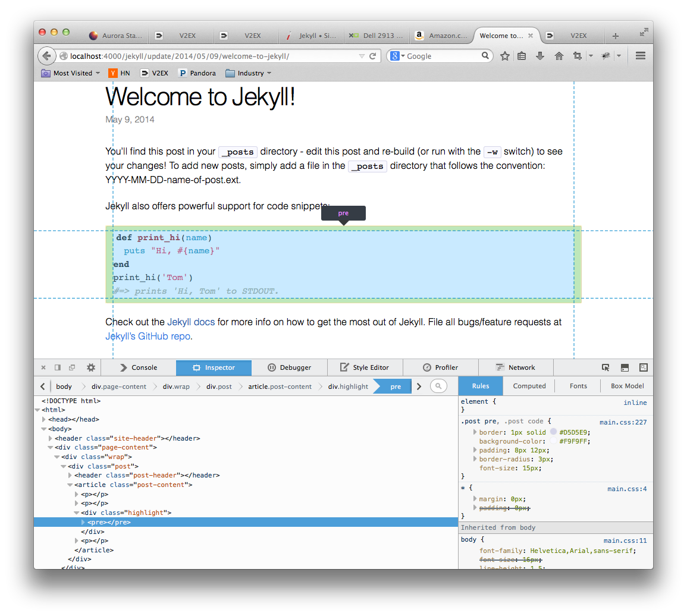Toggle responsive design mode icon
The width and height of the screenshot is (687, 616).
pos(643,367)
